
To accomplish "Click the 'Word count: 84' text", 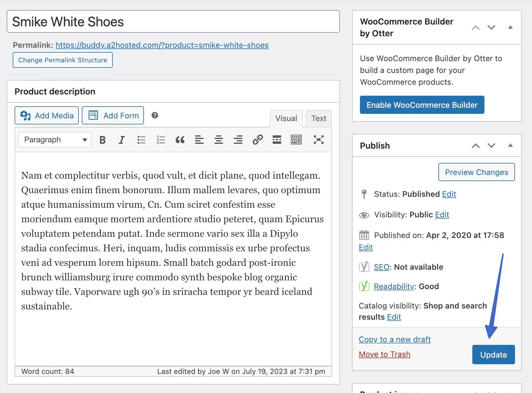I will point(48,372).
